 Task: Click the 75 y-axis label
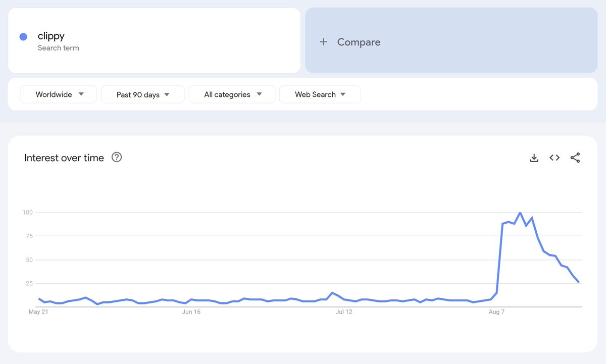pyautogui.click(x=29, y=236)
